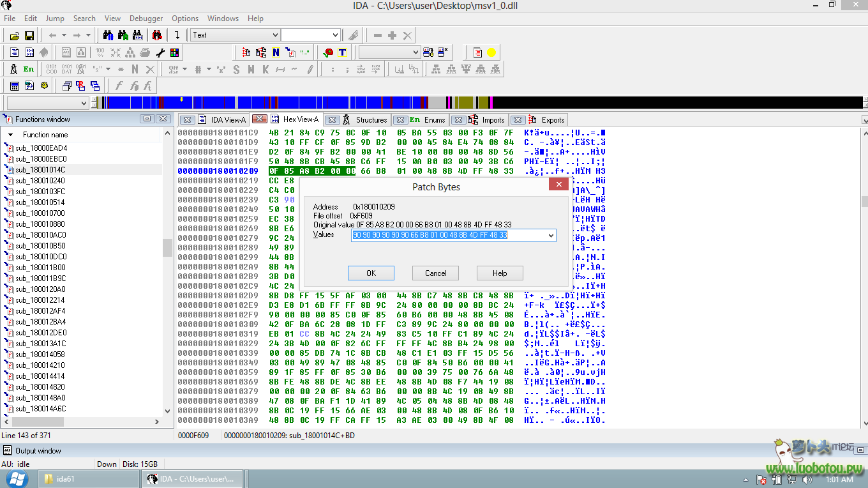
Task: Click the colored grid icon
Action: pos(174,52)
